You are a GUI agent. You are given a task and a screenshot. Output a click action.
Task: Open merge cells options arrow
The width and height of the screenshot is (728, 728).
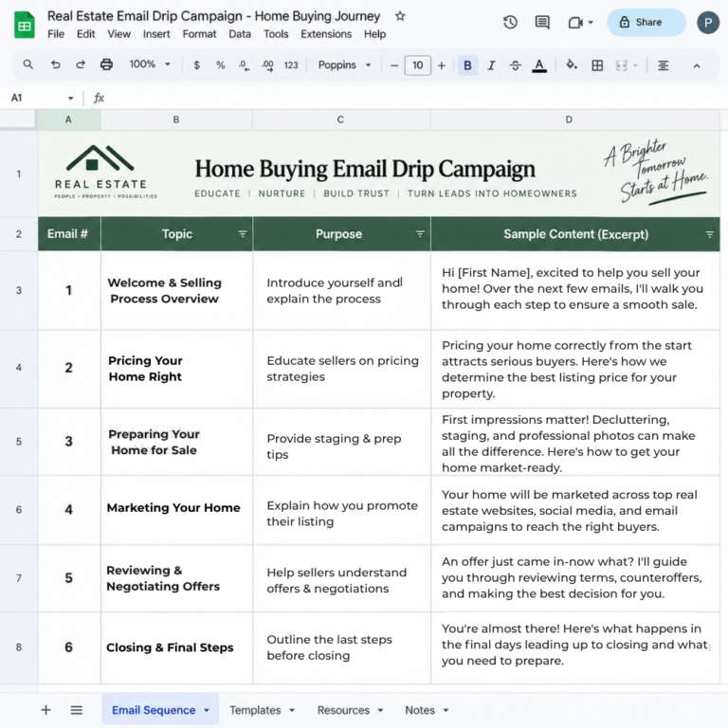pos(635,65)
